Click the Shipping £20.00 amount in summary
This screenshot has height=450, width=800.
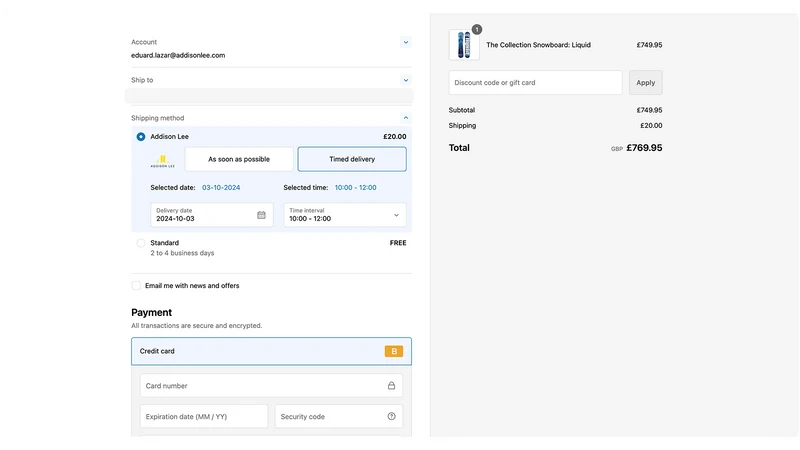tap(652, 126)
